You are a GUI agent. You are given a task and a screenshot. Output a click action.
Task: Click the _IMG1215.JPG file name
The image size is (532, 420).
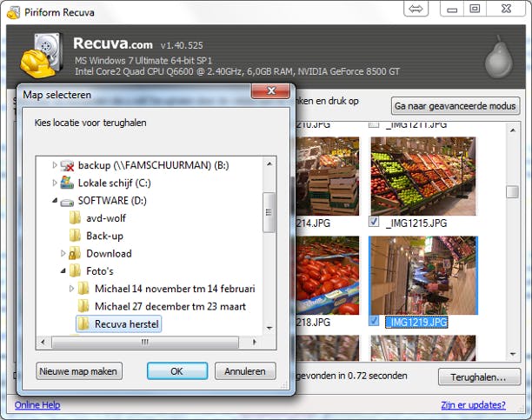416,223
